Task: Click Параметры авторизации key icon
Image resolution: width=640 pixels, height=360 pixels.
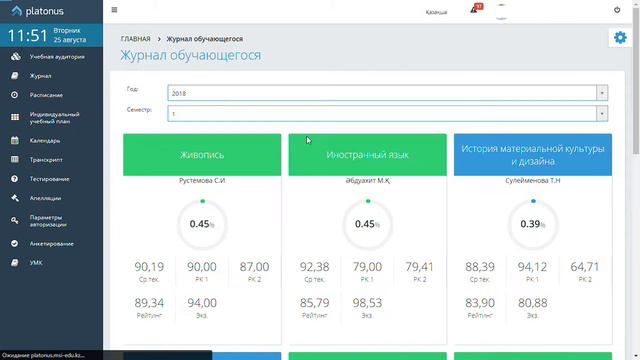Action: point(15,220)
